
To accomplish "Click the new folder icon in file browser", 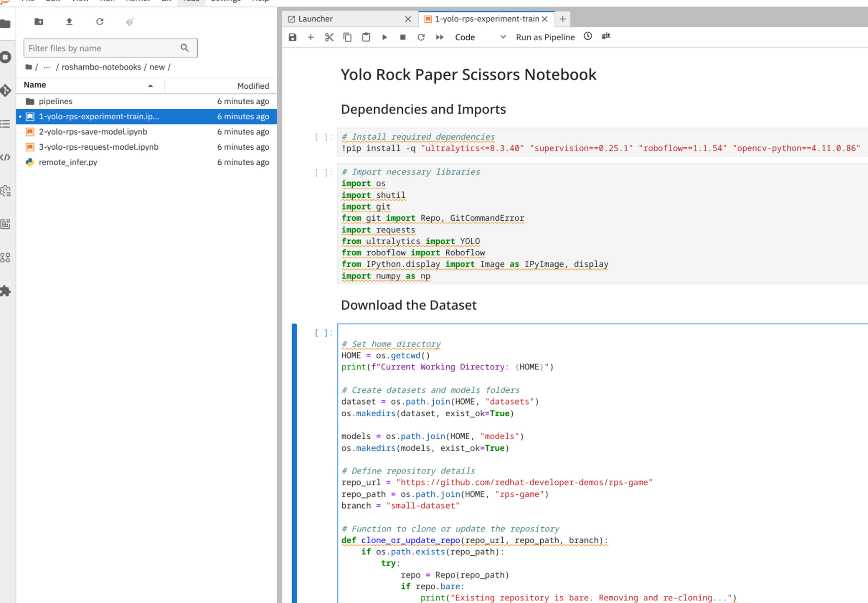I will coord(39,21).
